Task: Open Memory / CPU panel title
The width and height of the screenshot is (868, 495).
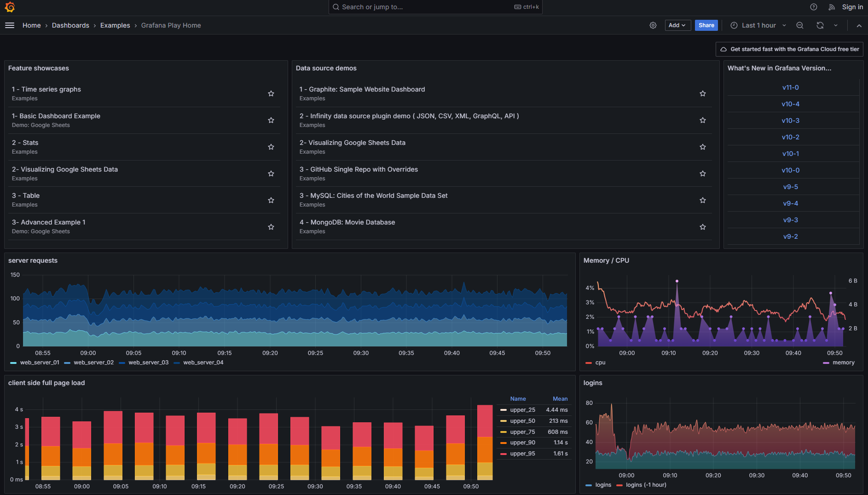Action: (606, 260)
